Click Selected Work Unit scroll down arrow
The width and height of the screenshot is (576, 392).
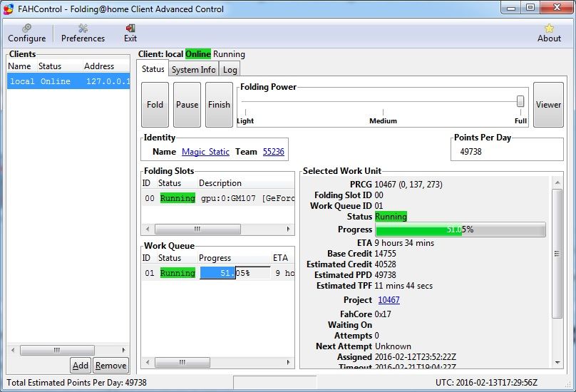(557, 363)
